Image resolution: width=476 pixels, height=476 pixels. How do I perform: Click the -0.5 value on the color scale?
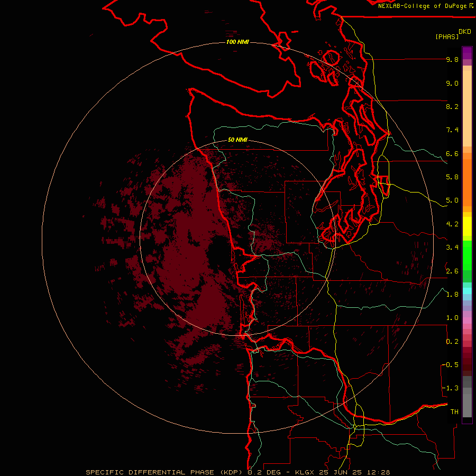tap(451, 365)
